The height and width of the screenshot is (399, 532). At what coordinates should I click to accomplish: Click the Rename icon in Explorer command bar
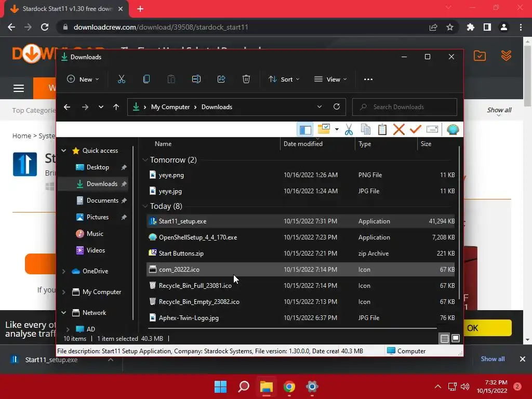pos(196,79)
